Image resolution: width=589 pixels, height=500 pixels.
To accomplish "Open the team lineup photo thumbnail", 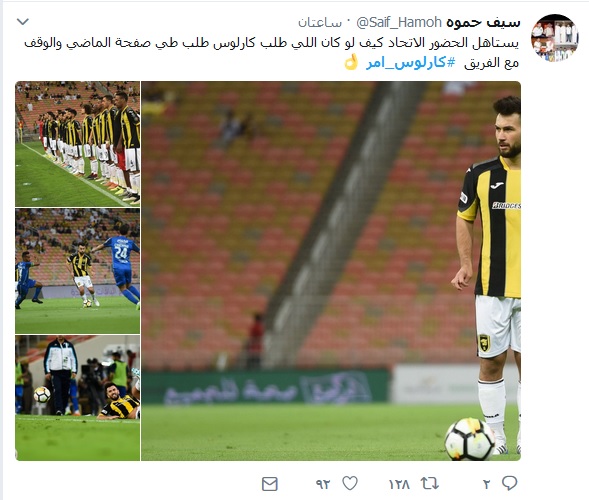I will click(x=78, y=144).
